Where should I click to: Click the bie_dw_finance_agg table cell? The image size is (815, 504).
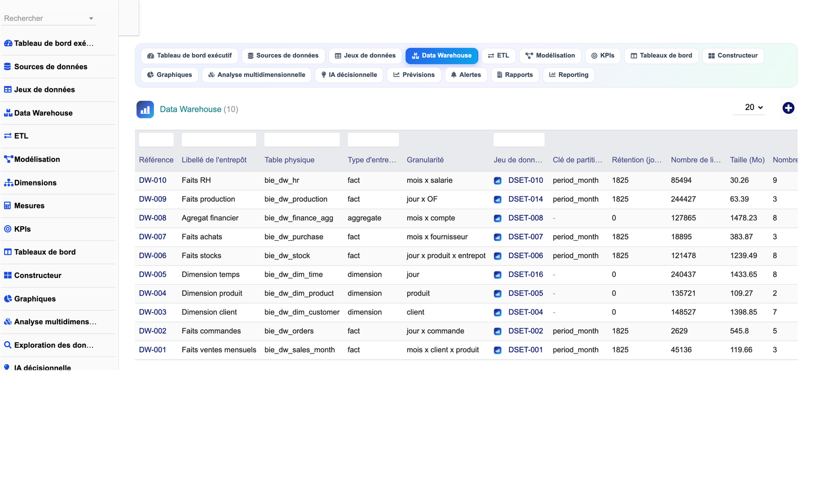[299, 218]
